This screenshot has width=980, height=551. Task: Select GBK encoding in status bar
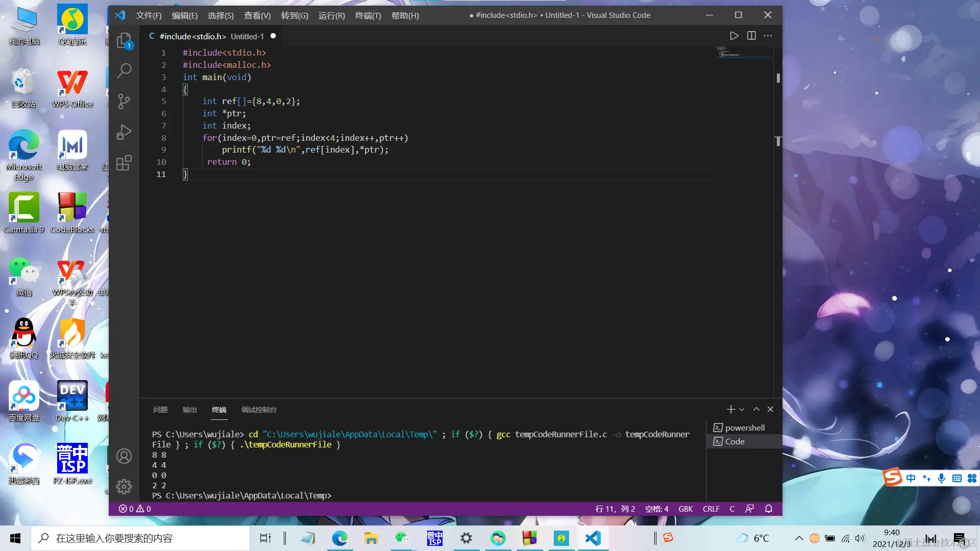click(685, 509)
